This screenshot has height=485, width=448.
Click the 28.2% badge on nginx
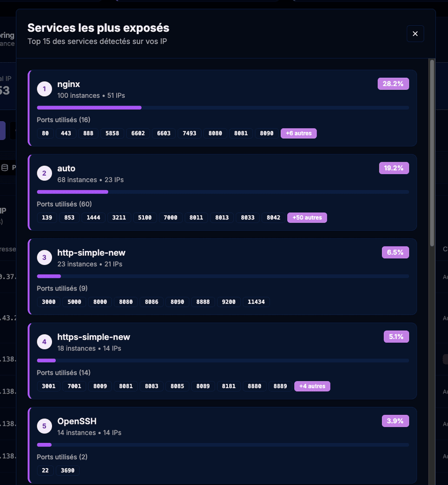coord(393,83)
